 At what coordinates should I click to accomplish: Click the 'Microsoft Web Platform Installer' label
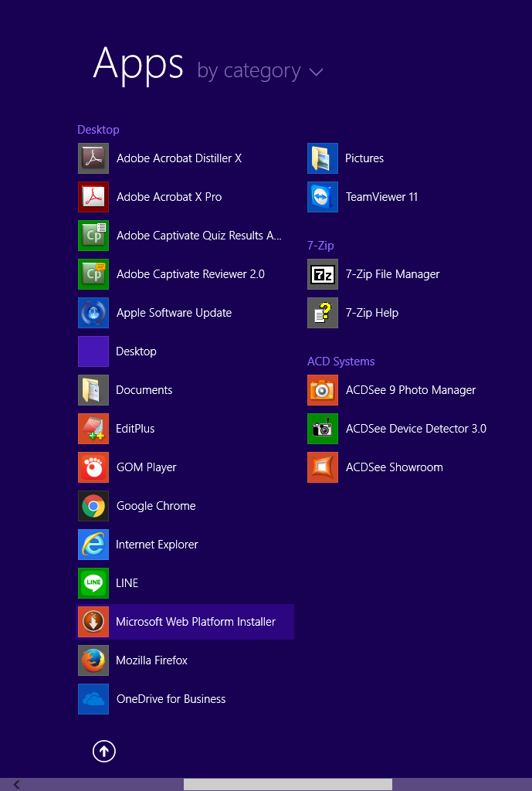(x=195, y=622)
